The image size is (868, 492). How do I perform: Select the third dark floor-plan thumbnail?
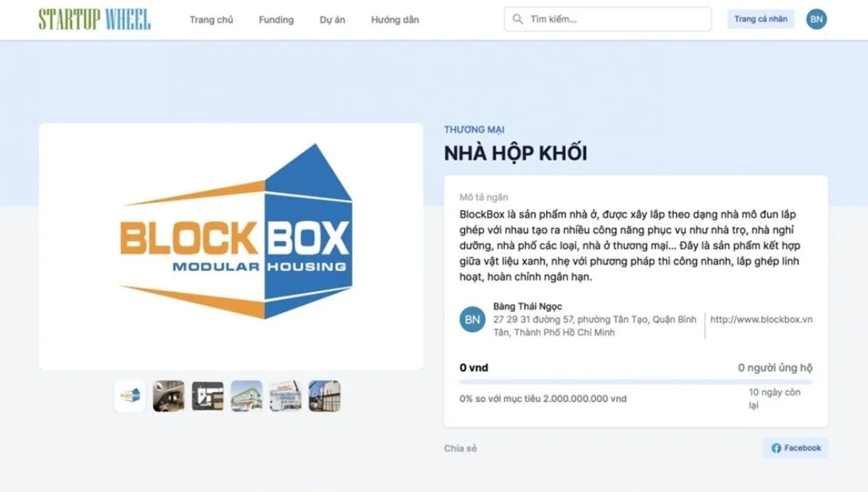pyautogui.click(x=208, y=396)
